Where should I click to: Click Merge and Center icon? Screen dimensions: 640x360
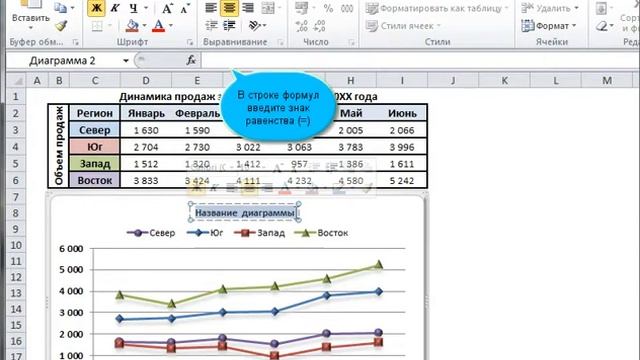(x=268, y=8)
